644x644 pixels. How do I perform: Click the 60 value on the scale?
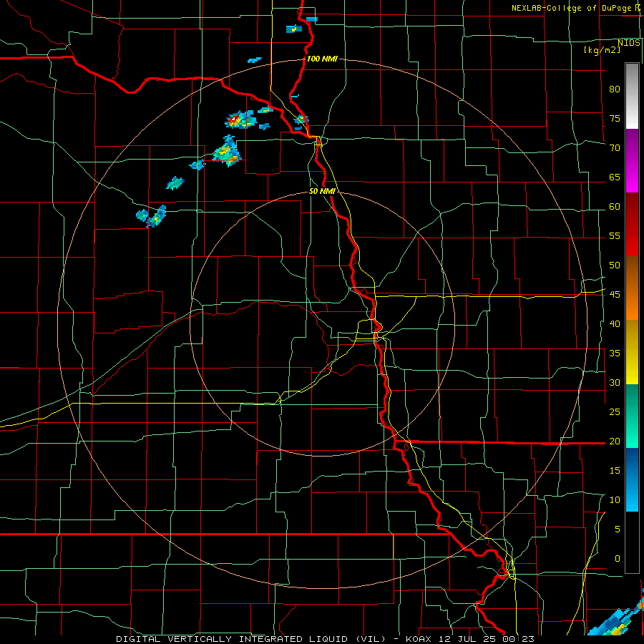click(615, 207)
